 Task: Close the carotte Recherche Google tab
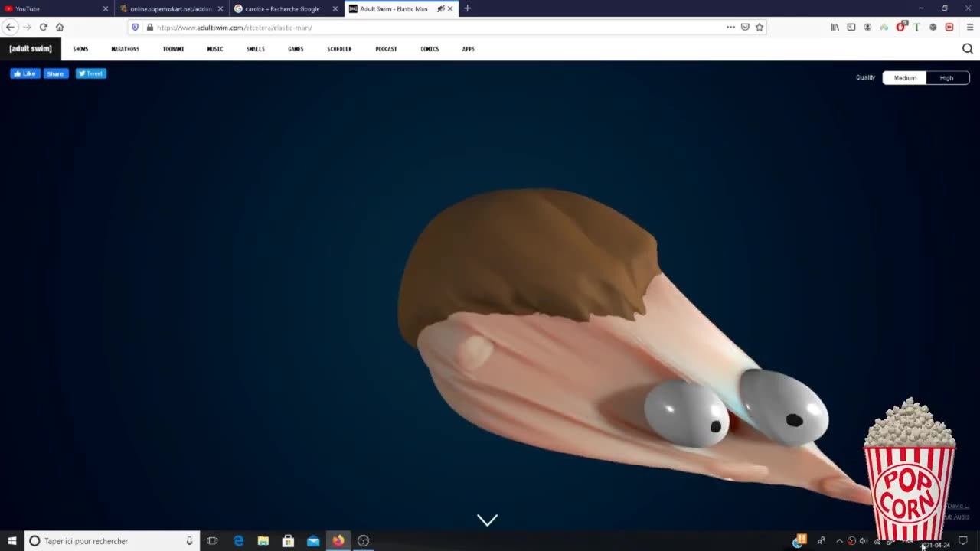(x=335, y=9)
